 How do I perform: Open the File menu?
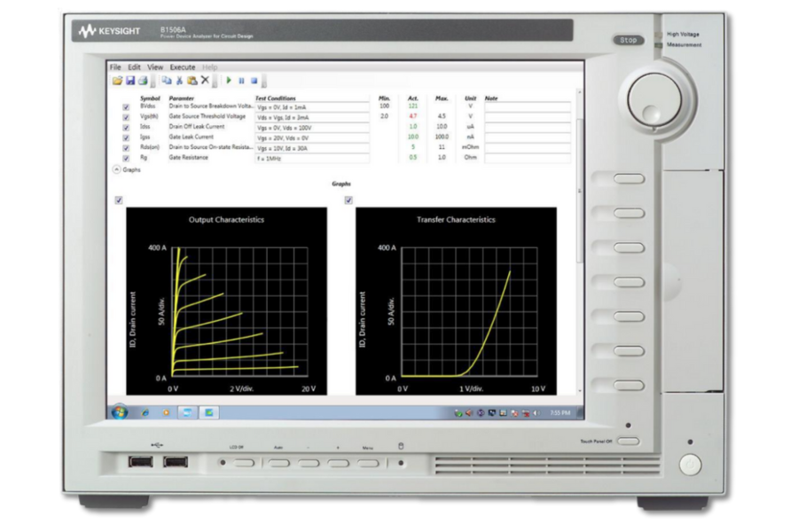tap(115, 67)
